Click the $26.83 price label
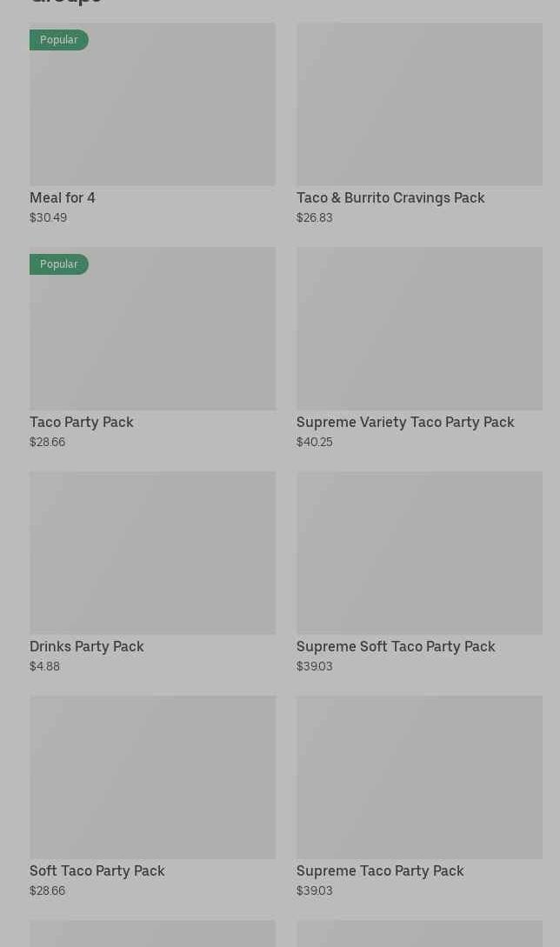 (314, 218)
